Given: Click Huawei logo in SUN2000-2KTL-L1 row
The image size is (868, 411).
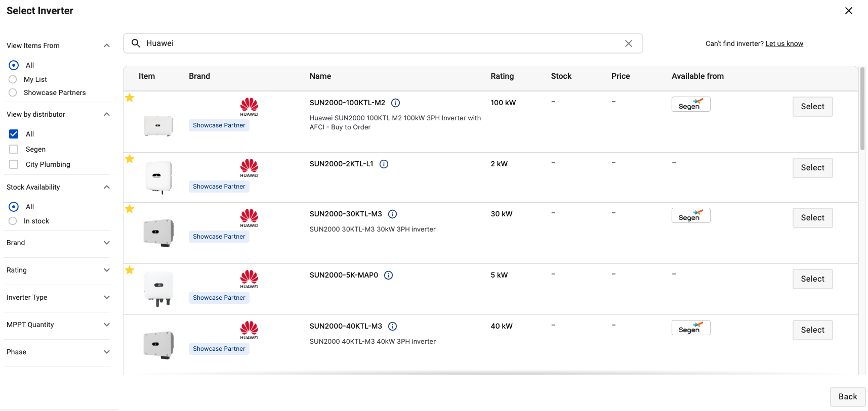Looking at the screenshot, I should [x=250, y=168].
